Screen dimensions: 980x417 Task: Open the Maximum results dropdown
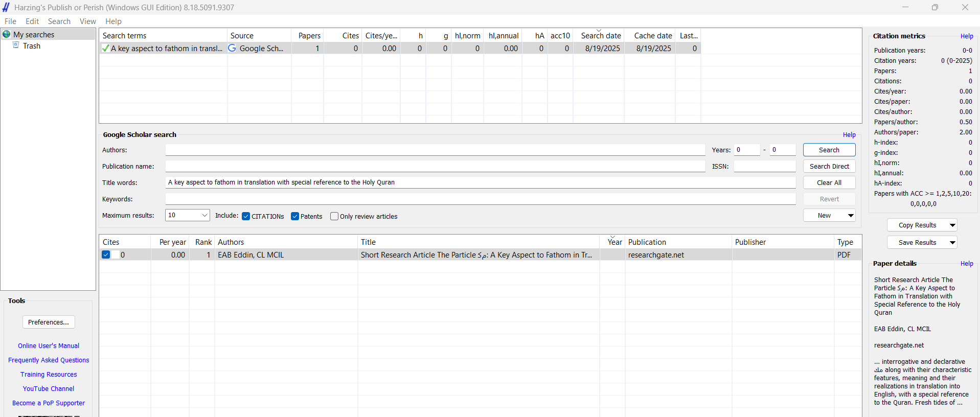204,215
